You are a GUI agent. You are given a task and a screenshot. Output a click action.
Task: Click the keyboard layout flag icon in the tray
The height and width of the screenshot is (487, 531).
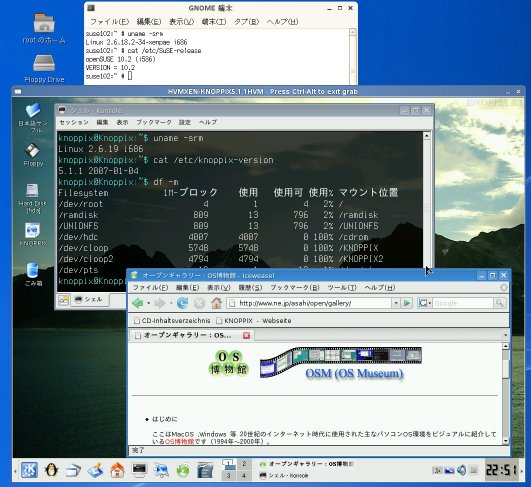pos(449,470)
